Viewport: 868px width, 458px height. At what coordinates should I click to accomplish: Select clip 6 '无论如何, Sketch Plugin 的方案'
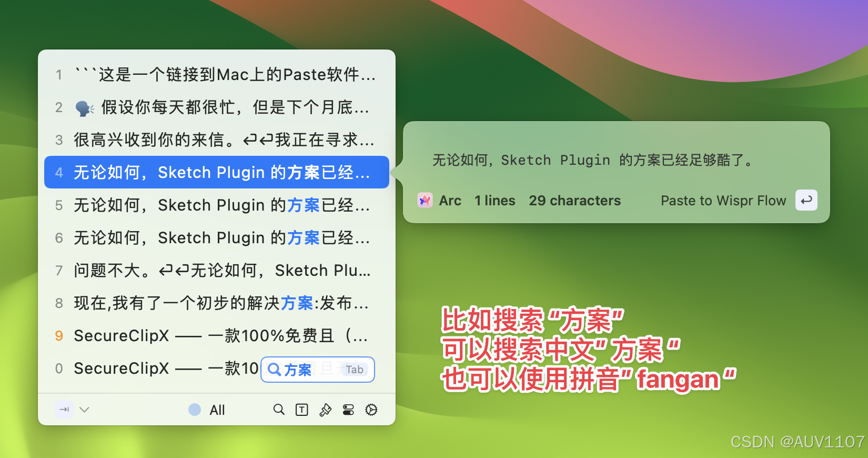[217, 238]
